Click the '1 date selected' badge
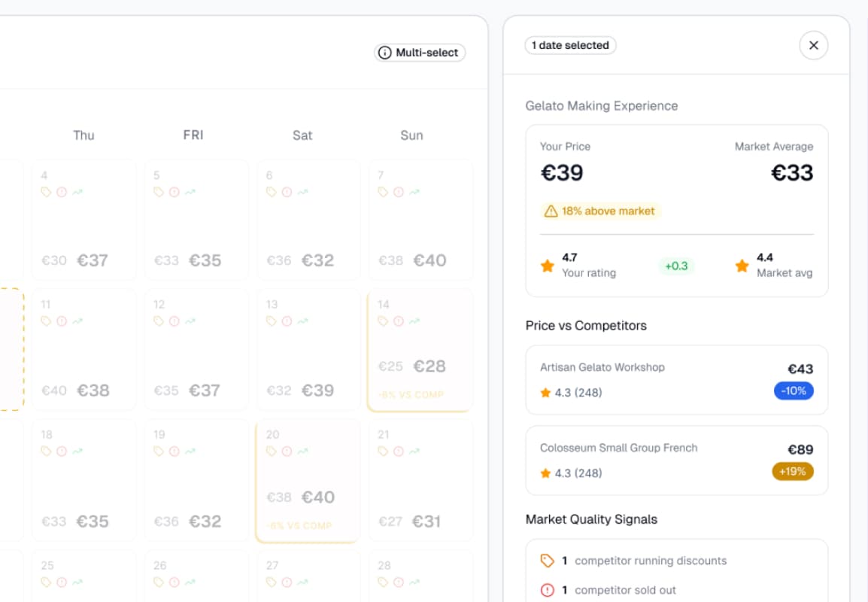868x602 pixels. [x=570, y=45]
